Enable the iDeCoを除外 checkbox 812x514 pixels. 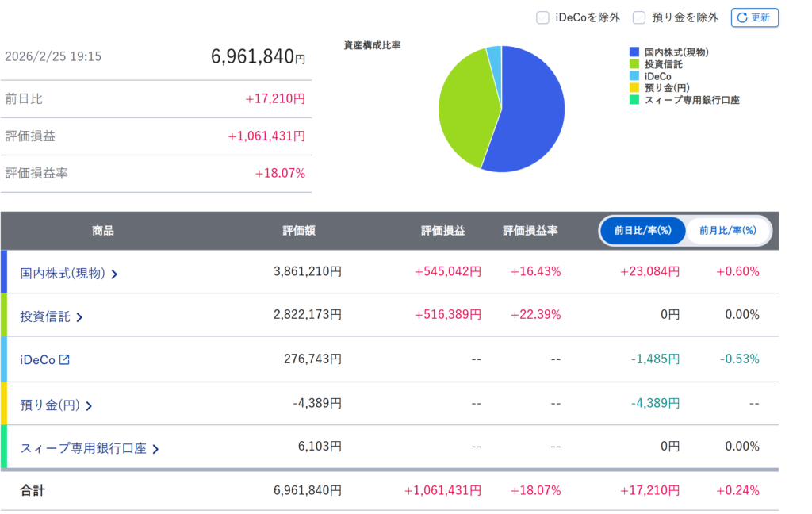pos(542,17)
